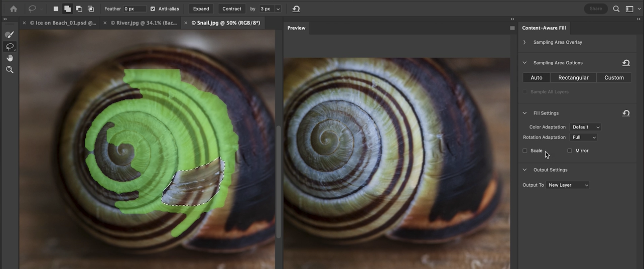The height and width of the screenshot is (269, 644).
Task: Collapse the Fill Settings section
Action: coord(525,113)
